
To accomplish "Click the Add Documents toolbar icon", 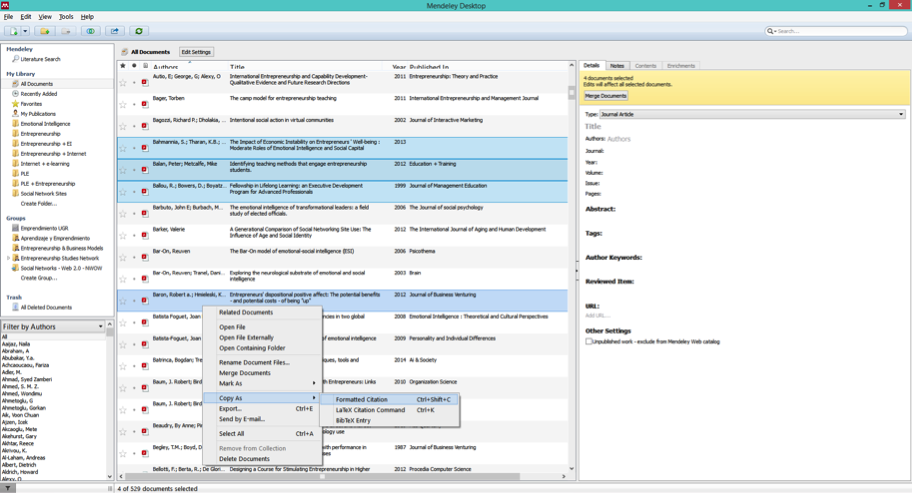I will coord(13,31).
